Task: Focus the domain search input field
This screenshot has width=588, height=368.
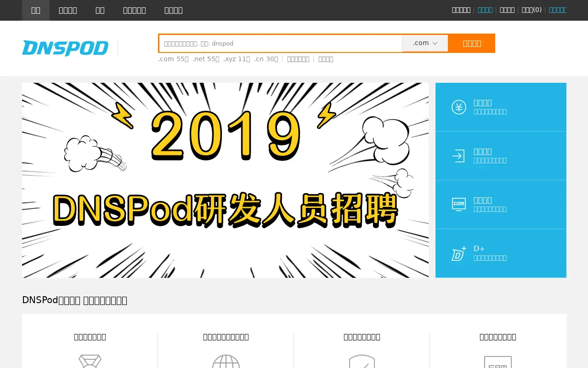Action: [281, 43]
